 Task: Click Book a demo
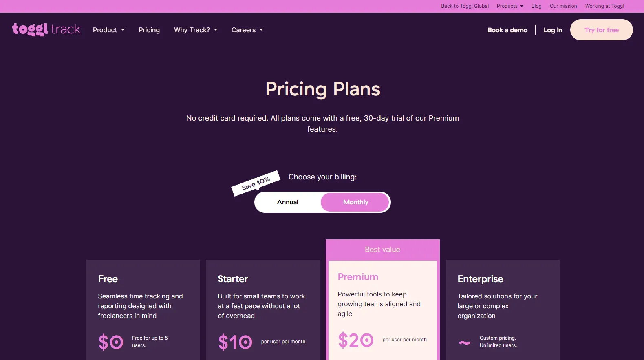tap(507, 30)
